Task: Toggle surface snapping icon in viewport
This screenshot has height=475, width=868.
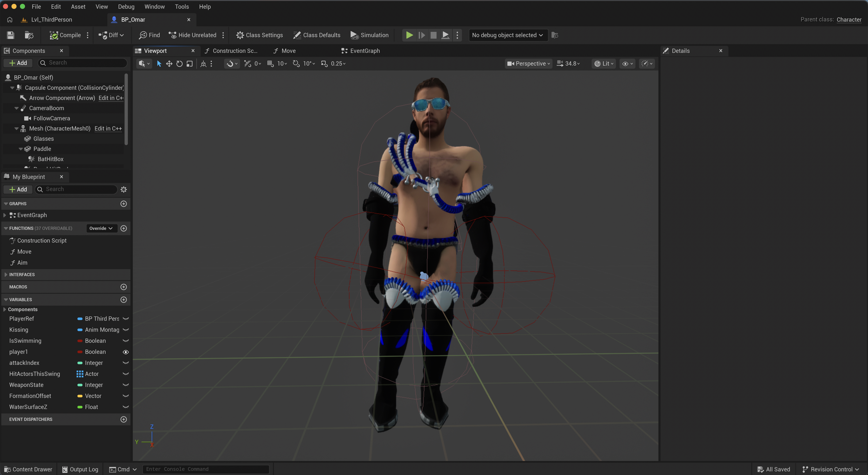Action: point(247,64)
